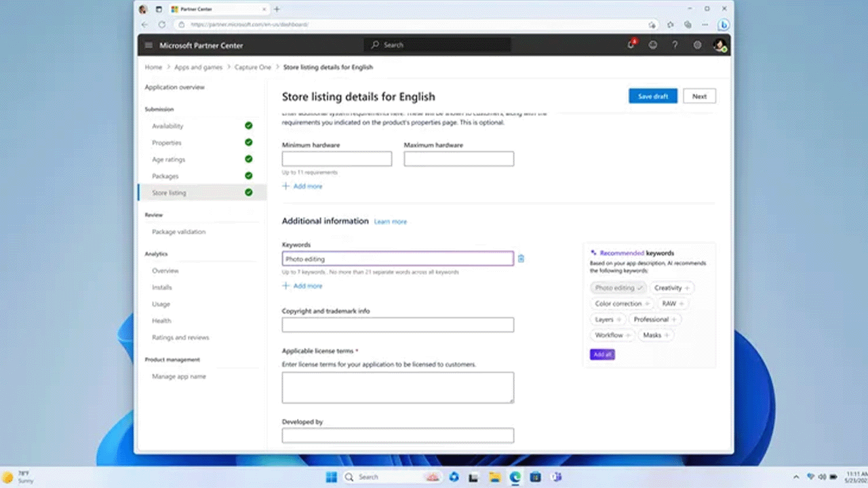The width and height of the screenshot is (868, 488).
Task: Click Add all keywords button
Action: click(602, 354)
